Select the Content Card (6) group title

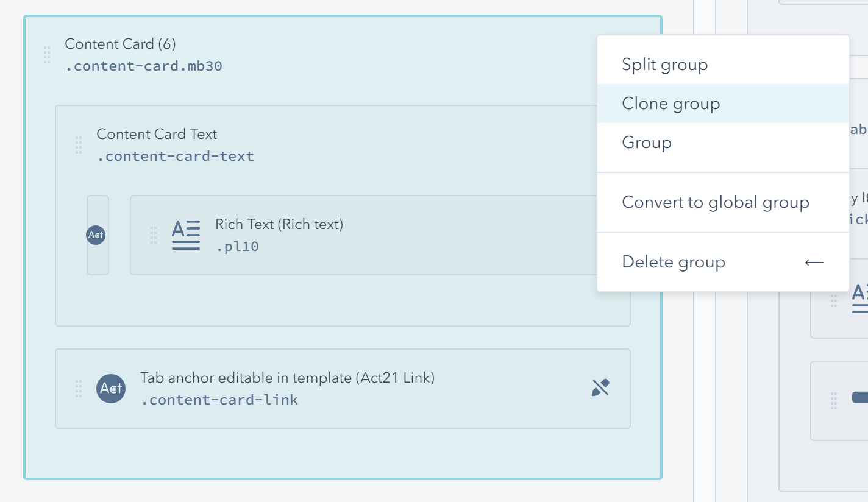(120, 44)
